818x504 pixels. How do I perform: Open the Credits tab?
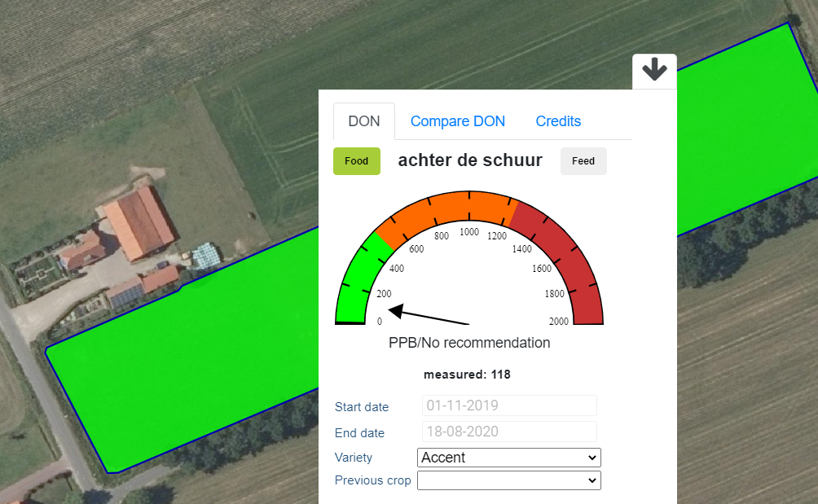(x=558, y=121)
